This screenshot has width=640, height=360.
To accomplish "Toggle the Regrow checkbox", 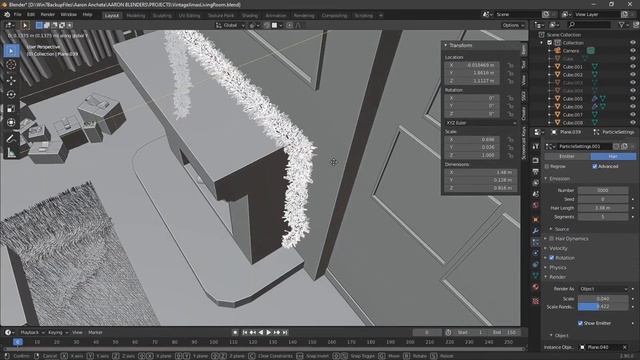I will tap(547, 167).
